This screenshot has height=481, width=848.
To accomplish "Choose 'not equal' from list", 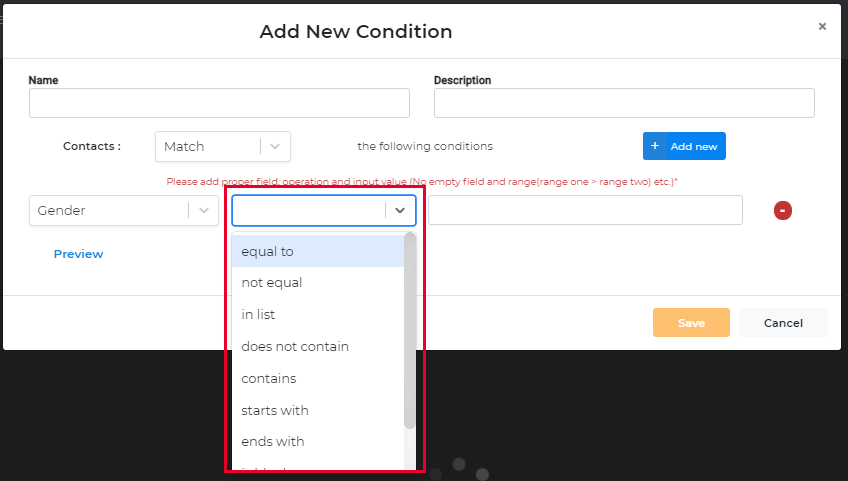I will tap(317, 283).
